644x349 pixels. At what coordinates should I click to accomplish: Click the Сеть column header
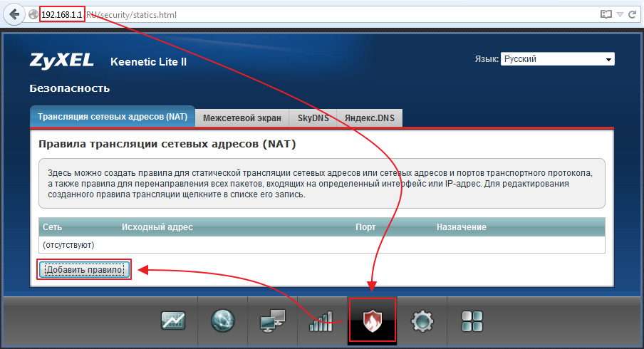pos(52,227)
